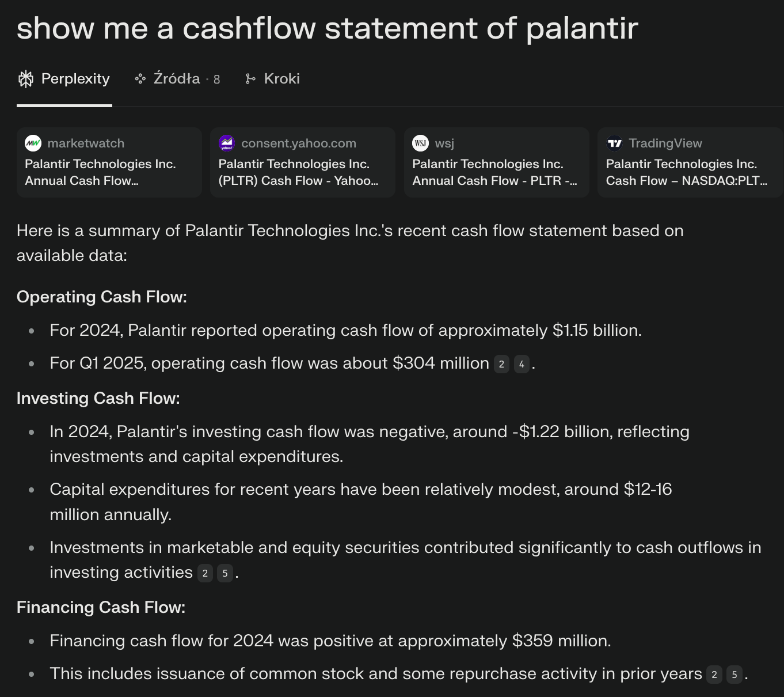Click the Kroki steps branch icon

tap(250, 79)
